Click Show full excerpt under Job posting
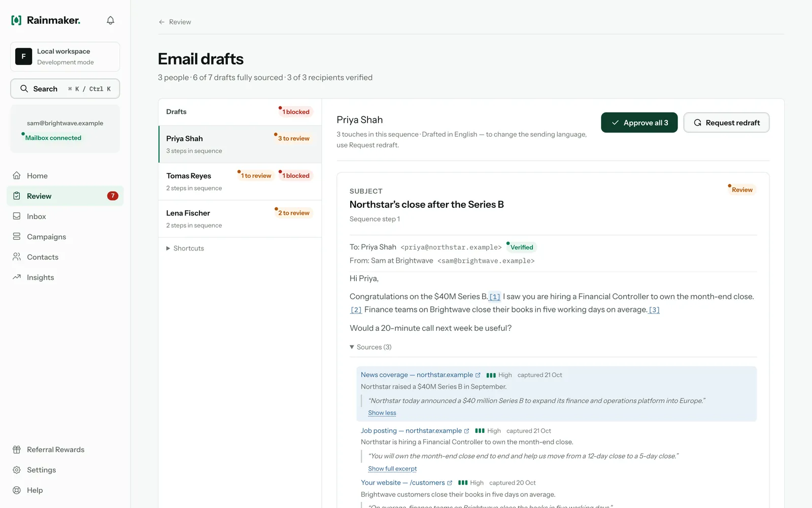Viewport: 812px width, 508px height. 392,469
